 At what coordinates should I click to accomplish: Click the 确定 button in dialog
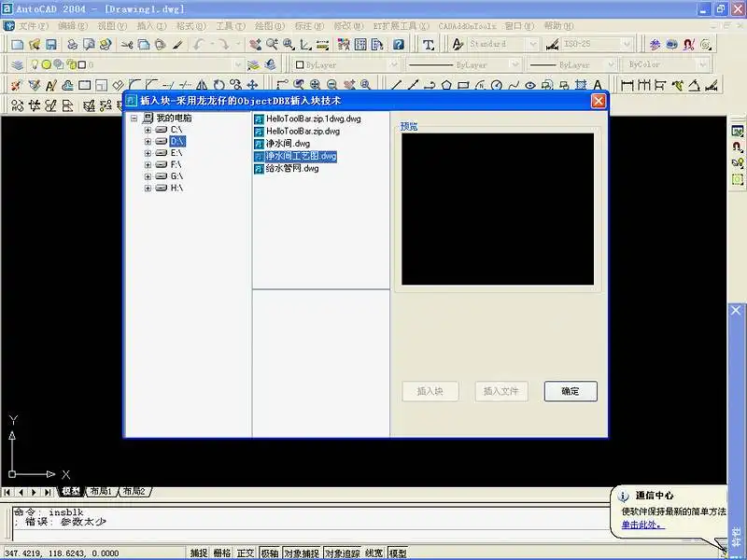571,391
